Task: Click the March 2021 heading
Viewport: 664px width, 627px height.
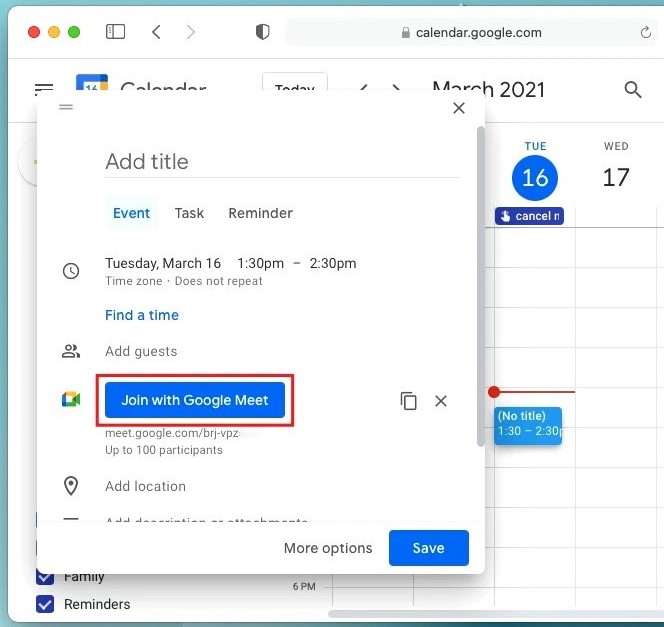Action: (x=488, y=89)
